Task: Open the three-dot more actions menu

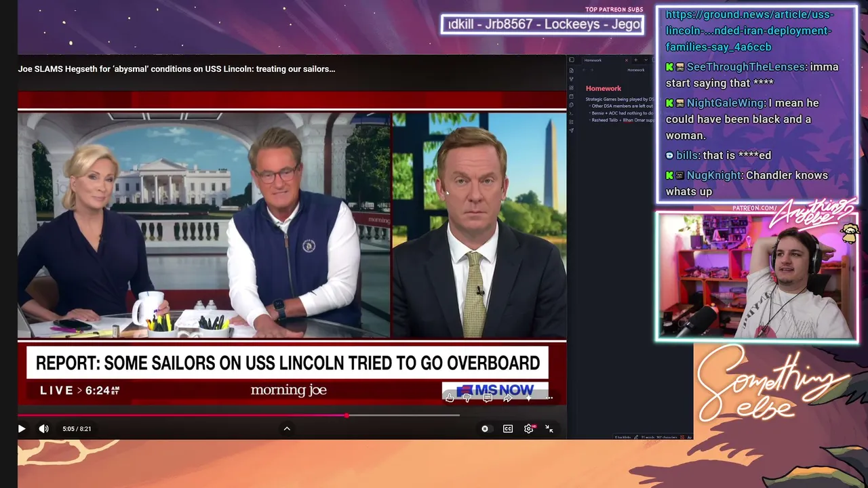Action: [x=549, y=398]
